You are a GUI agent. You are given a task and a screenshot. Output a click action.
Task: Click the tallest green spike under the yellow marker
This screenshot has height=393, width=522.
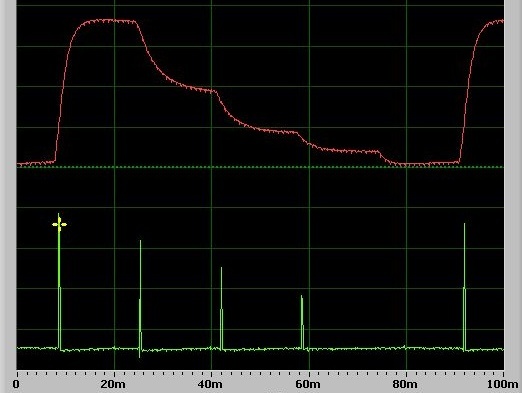pos(59,282)
